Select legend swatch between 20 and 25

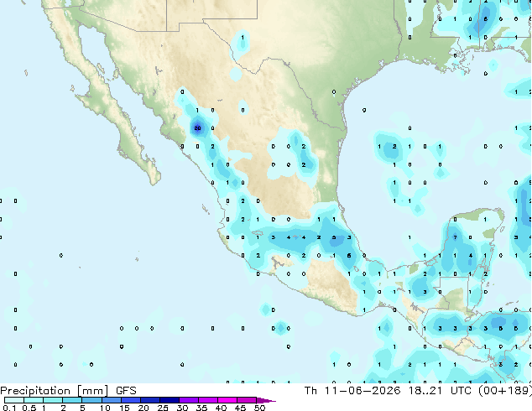click(x=149, y=400)
